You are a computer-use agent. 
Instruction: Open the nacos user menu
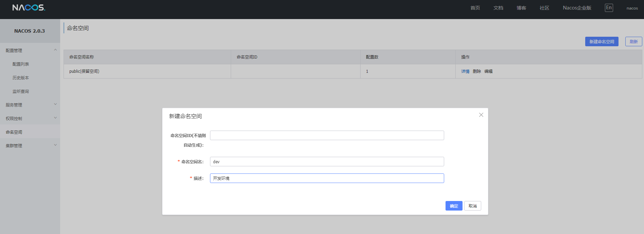tap(632, 8)
